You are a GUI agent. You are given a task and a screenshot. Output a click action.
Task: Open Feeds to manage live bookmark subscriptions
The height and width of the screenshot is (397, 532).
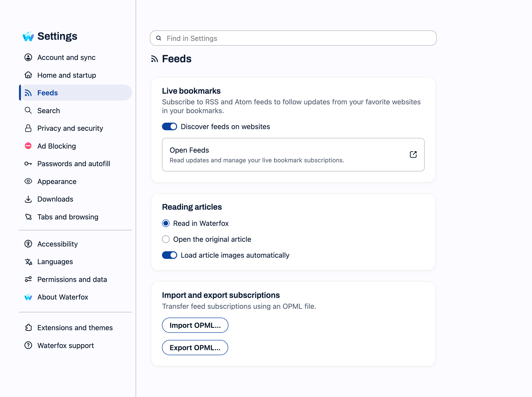(x=293, y=155)
